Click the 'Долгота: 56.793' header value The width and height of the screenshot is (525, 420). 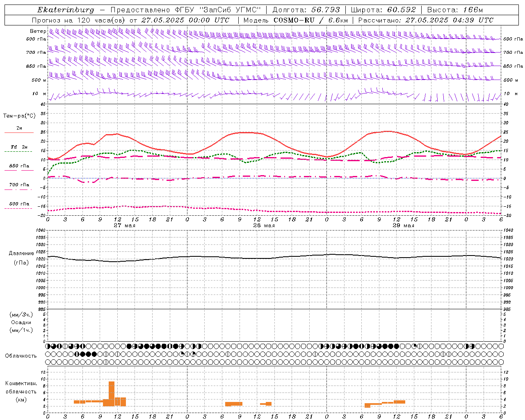pos(306,10)
